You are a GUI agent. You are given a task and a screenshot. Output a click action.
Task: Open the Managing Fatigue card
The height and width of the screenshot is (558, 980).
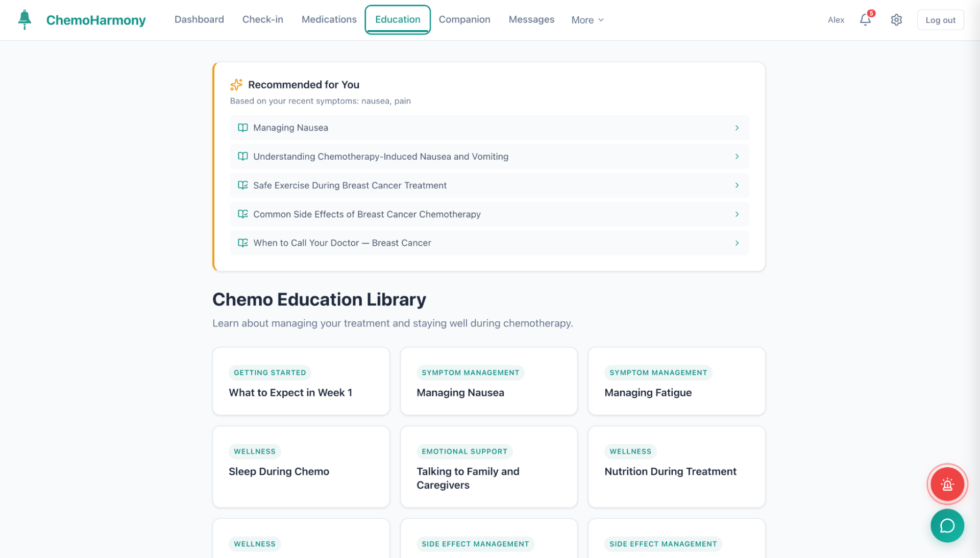676,381
